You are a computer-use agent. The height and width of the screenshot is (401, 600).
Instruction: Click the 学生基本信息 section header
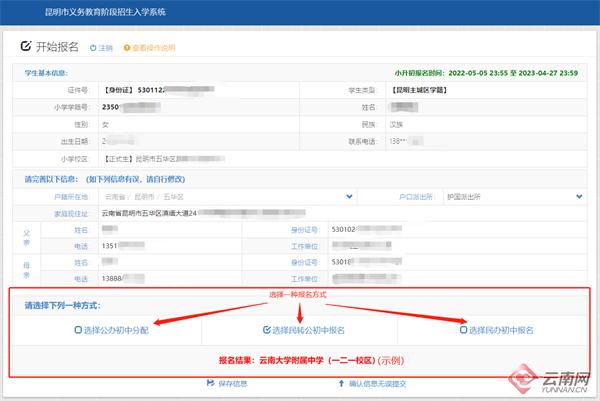(x=46, y=73)
